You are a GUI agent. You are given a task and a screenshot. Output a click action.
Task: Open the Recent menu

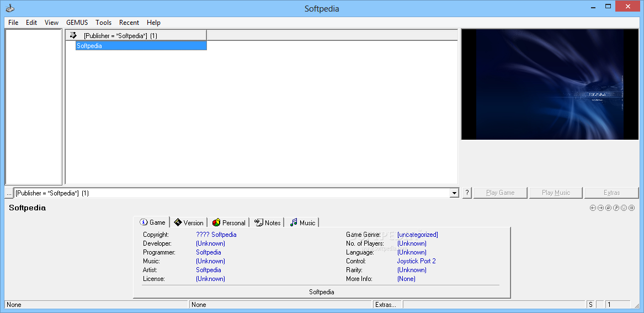(x=129, y=23)
